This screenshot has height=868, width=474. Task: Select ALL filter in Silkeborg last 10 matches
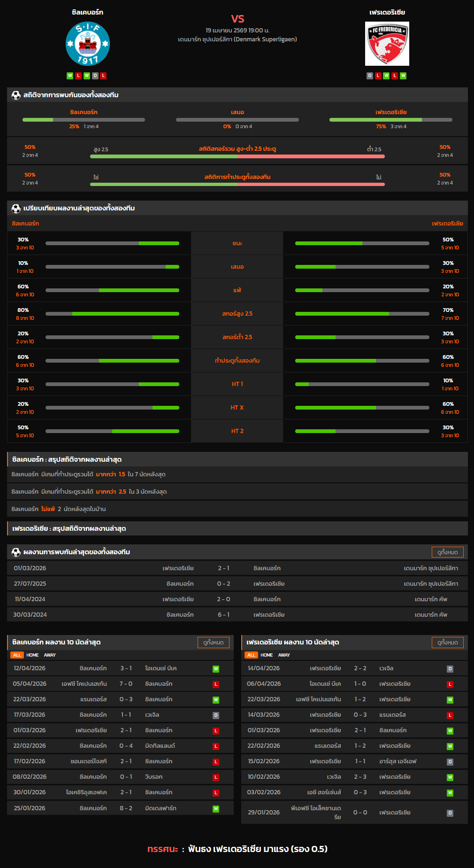pyautogui.click(x=17, y=655)
